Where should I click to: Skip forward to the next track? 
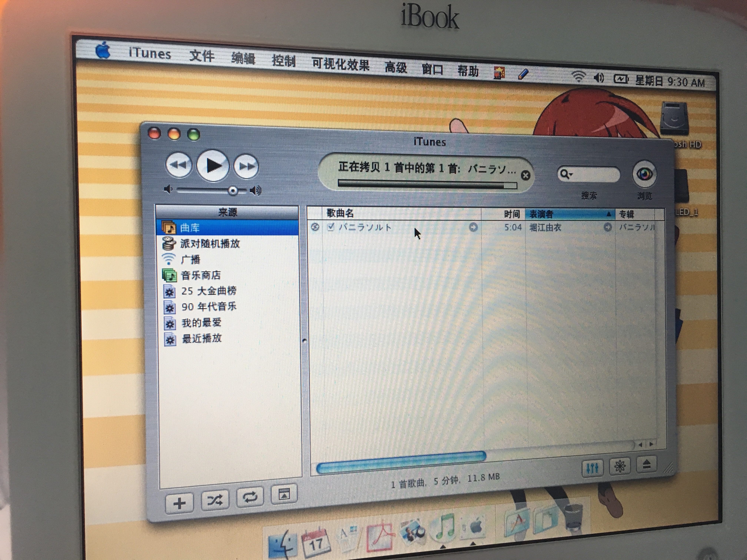click(247, 166)
